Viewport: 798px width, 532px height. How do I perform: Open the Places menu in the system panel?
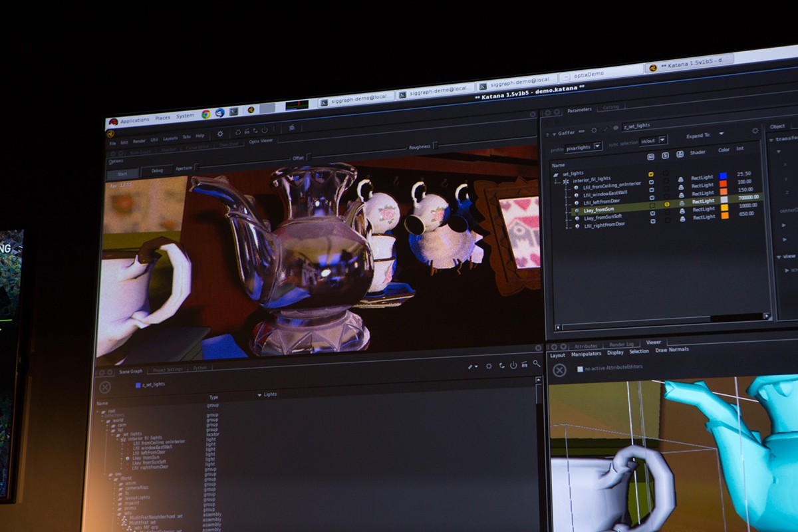[163, 118]
